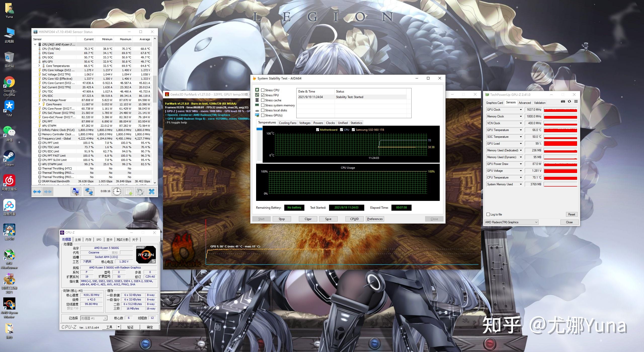The image size is (644, 352).
Task: Click the Reset button in GPU-Z
Action: pos(571,214)
